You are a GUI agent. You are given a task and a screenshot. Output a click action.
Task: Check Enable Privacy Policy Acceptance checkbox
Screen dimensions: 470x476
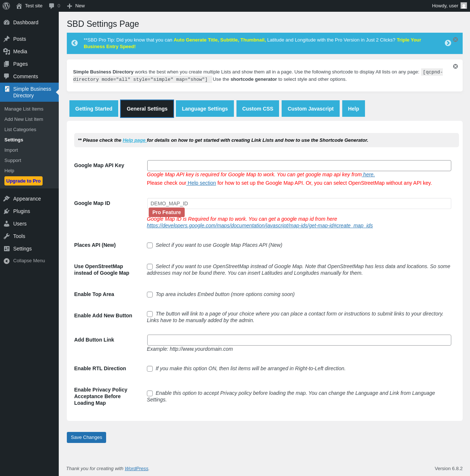click(x=150, y=393)
